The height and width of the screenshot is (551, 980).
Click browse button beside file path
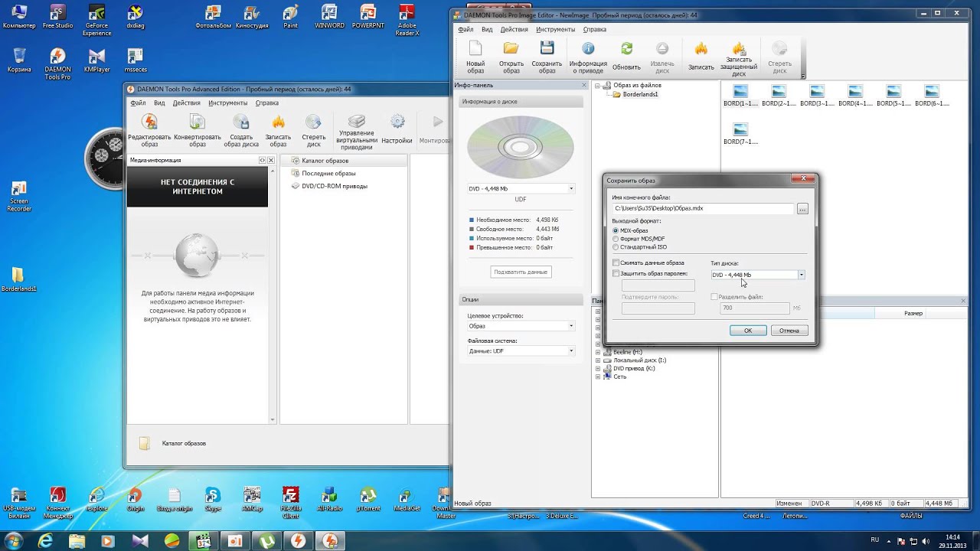[x=802, y=208]
